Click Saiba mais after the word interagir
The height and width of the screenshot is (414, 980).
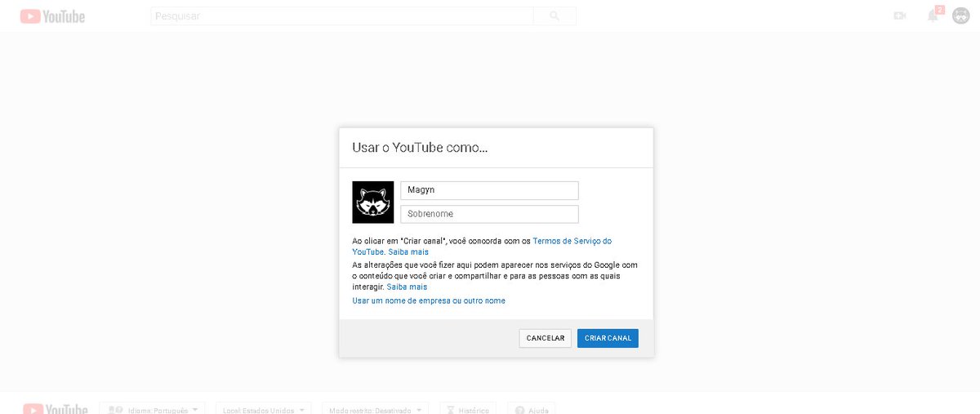pos(407,287)
